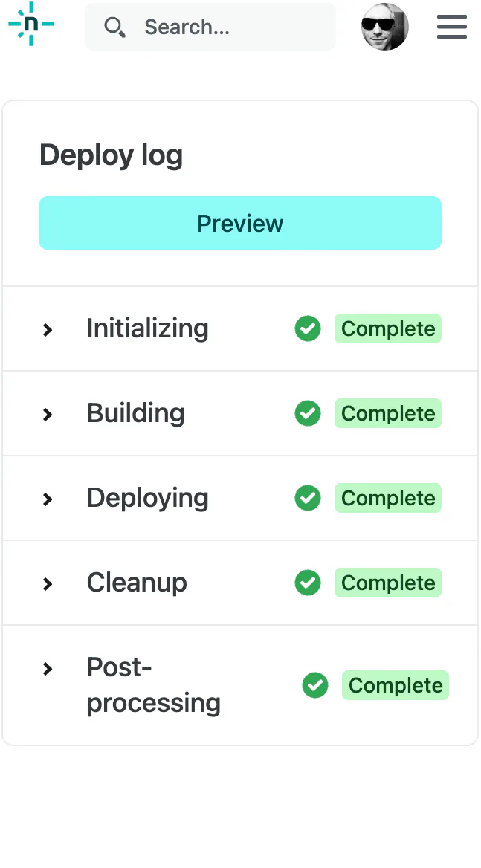Expand the Deploying deploy stage
Image resolution: width=481 pixels, height=868 pixels.
(47, 498)
